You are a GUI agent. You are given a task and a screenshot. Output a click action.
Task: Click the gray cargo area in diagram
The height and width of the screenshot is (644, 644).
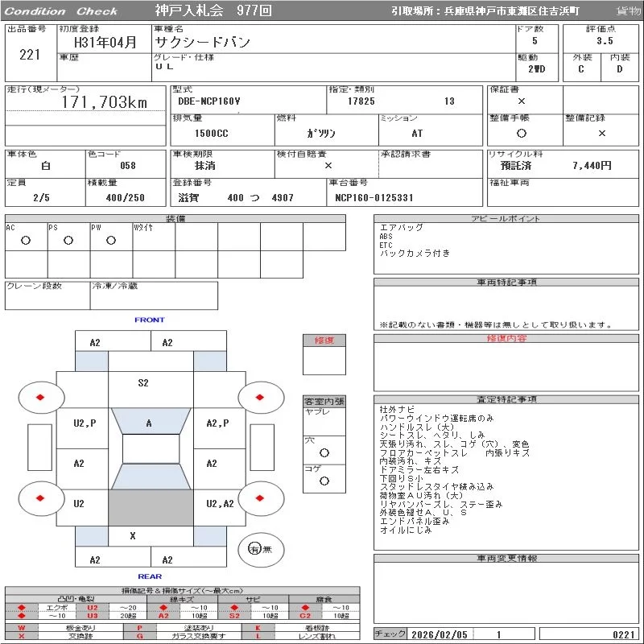tap(151, 507)
